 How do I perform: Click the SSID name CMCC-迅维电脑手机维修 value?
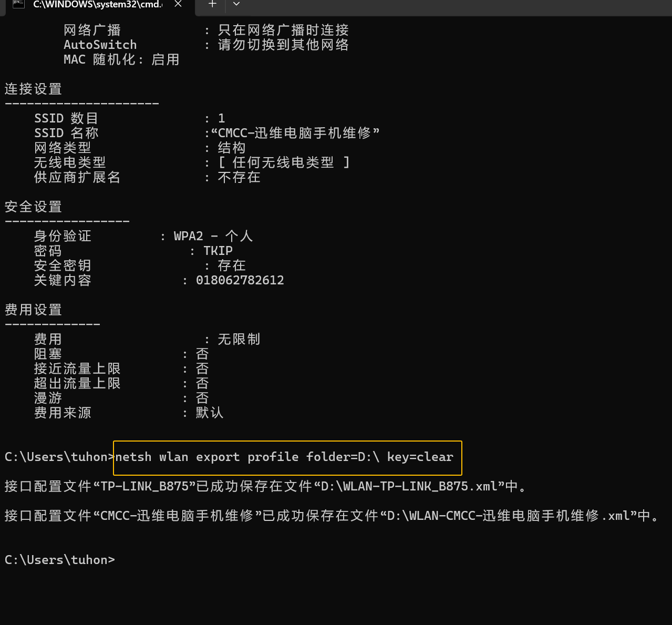[x=295, y=133]
